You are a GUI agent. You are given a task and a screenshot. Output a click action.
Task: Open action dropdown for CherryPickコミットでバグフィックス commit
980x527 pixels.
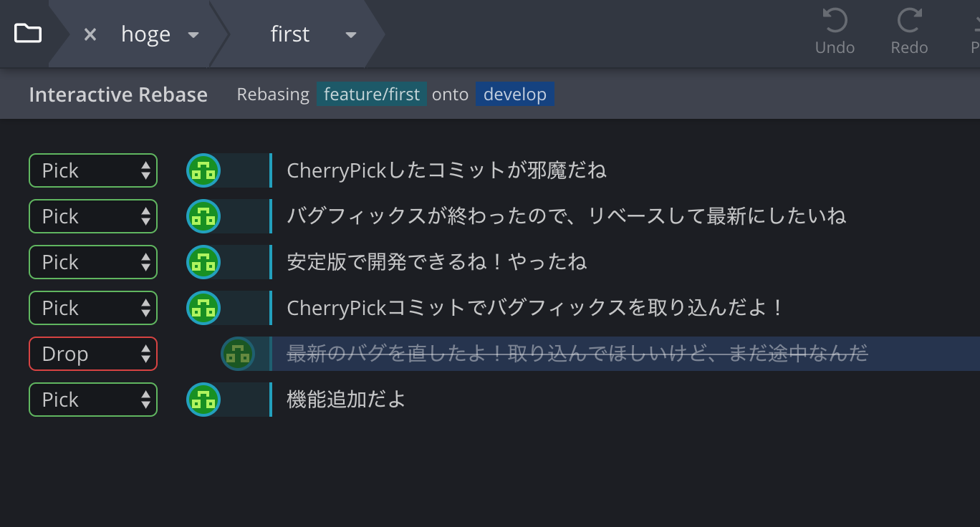(93, 308)
